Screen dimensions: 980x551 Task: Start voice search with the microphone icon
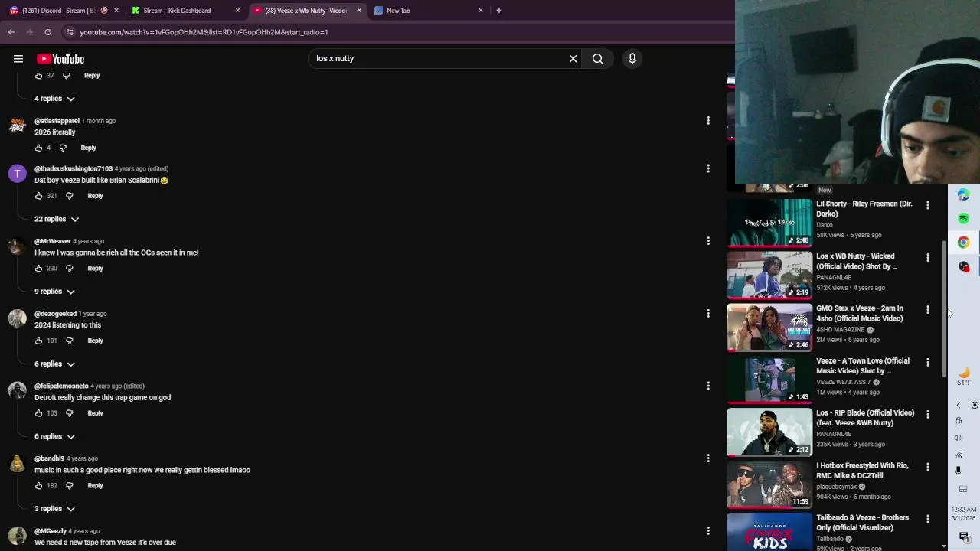[x=632, y=59]
